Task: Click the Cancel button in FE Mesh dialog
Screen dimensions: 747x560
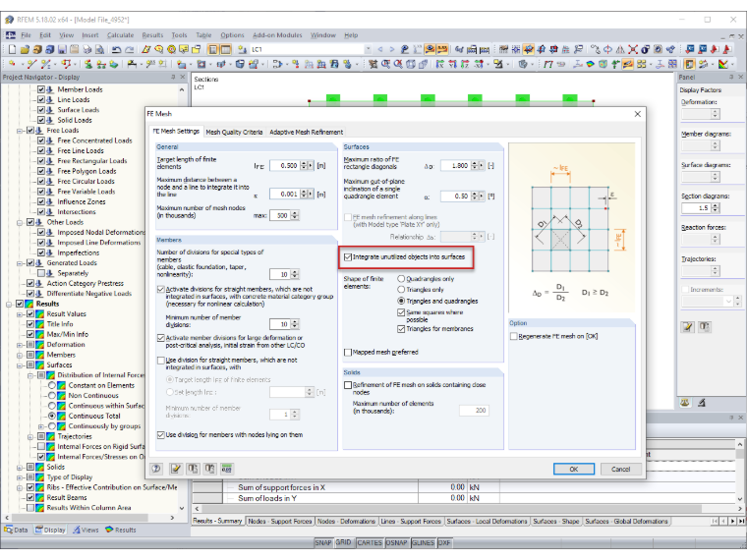Action: pyautogui.click(x=620, y=469)
